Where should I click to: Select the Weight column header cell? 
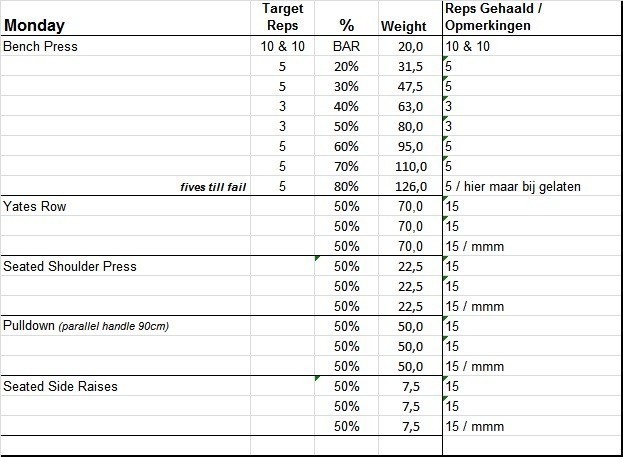(x=404, y=26)
